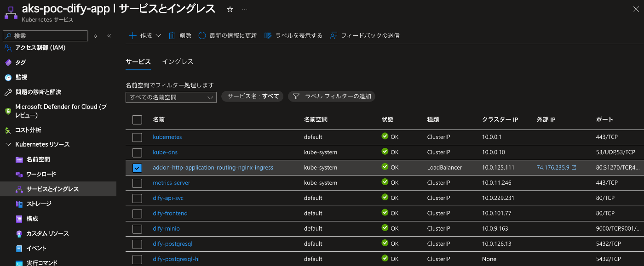The image size is (644, 266).
Task: Open addon-http-application-routing-nginx-ingress link
Action: coord(213,168)
